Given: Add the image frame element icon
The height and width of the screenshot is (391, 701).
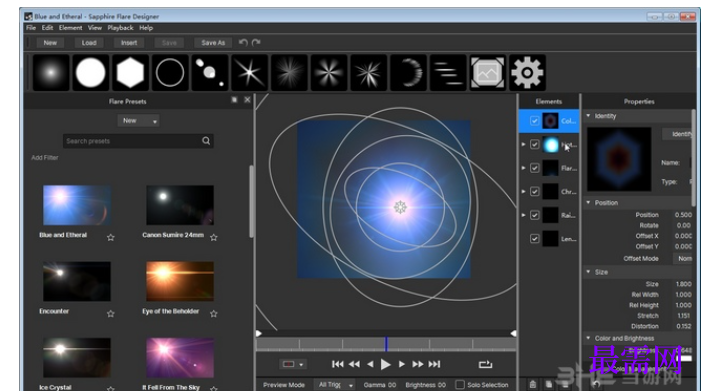Looking at the screenshot, I should (488, 72).
